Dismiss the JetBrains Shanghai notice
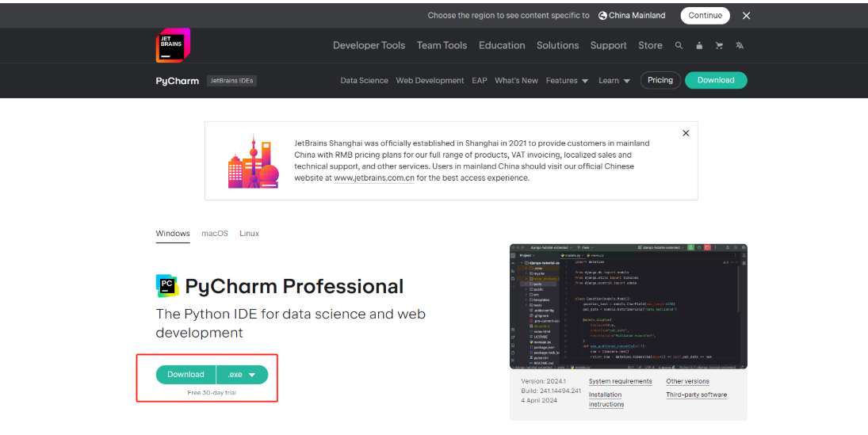This screenshot has height=435, width=868. point(686,133)
